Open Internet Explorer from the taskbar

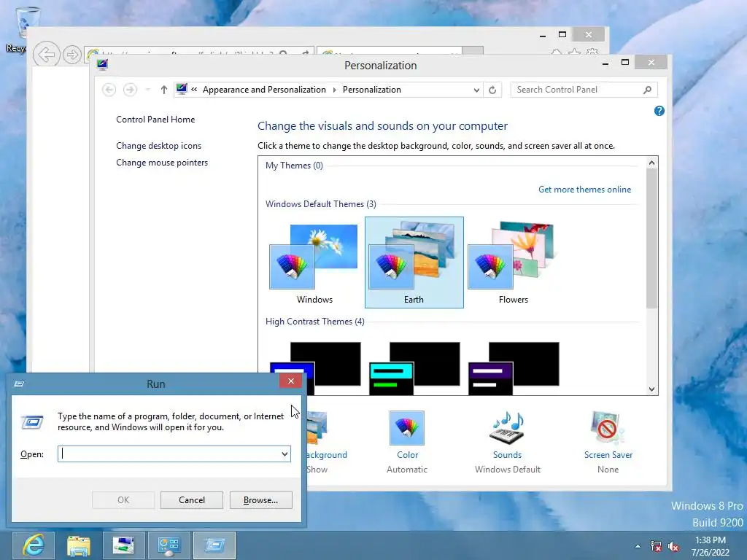(34, 545)
